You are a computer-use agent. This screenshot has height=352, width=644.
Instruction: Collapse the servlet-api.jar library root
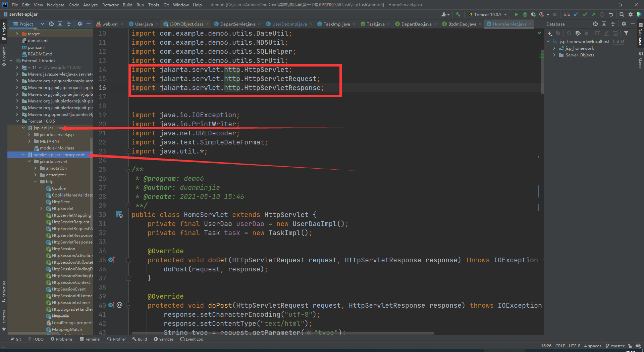pos(23,155)
